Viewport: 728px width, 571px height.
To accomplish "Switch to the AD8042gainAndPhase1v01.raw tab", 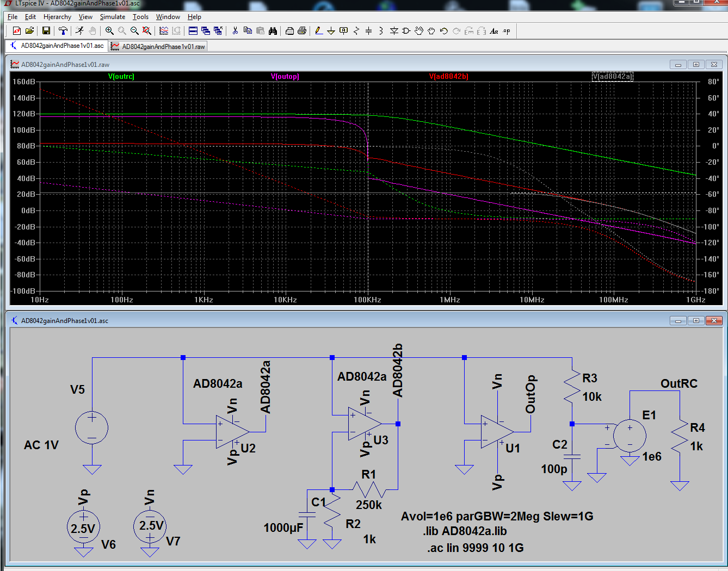I will pyautogui.click(x=158, y=46).
